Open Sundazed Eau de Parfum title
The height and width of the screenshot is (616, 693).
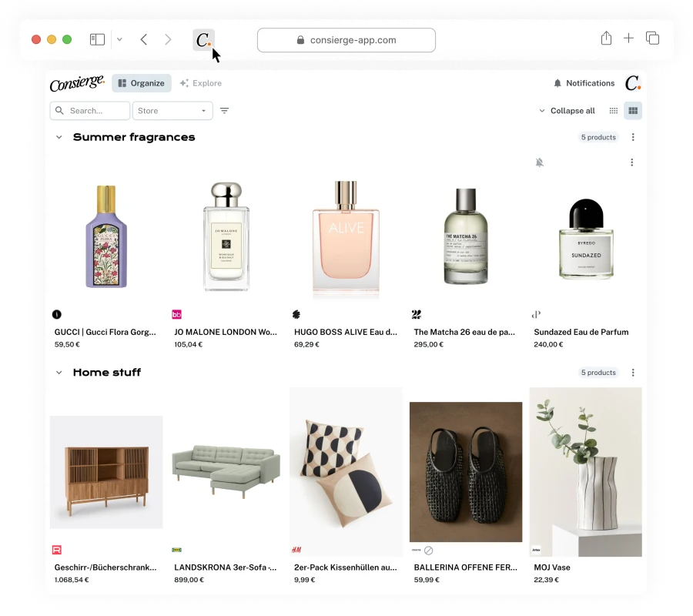point(581,332)
